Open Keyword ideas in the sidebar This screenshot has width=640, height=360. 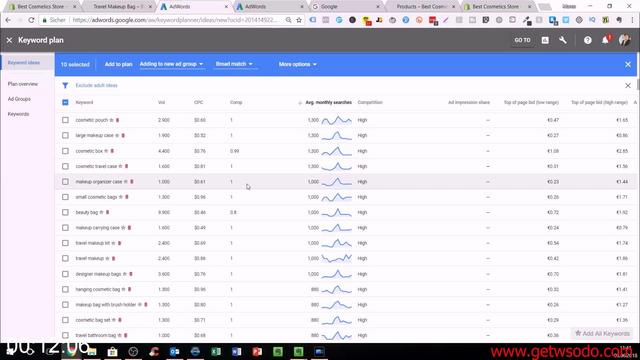[x=24, y=62]
